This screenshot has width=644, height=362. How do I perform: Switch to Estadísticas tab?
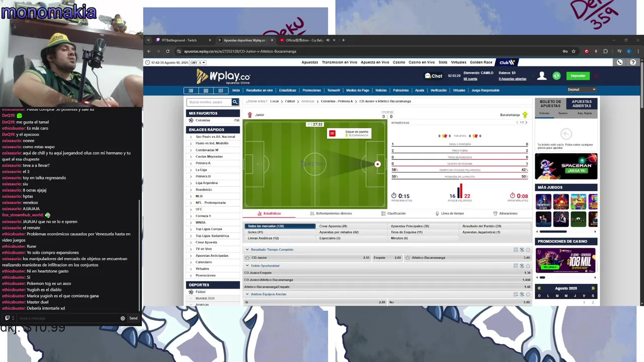[x=269, y=213]
